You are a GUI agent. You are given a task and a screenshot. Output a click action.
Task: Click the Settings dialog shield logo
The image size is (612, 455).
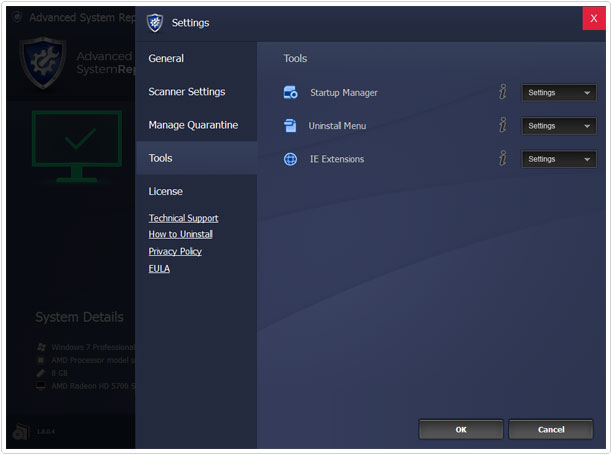pos(155,23)
